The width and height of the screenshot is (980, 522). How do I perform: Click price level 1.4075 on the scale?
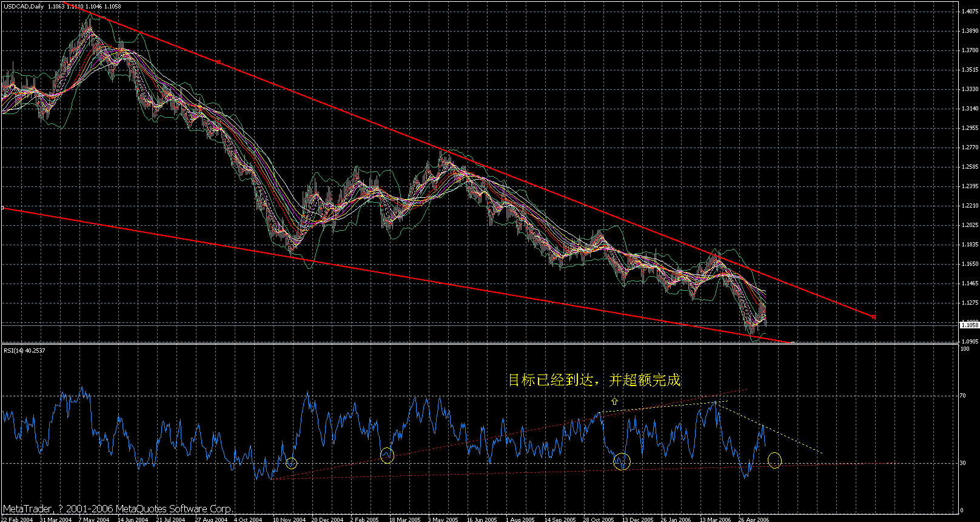pos(970,11)
